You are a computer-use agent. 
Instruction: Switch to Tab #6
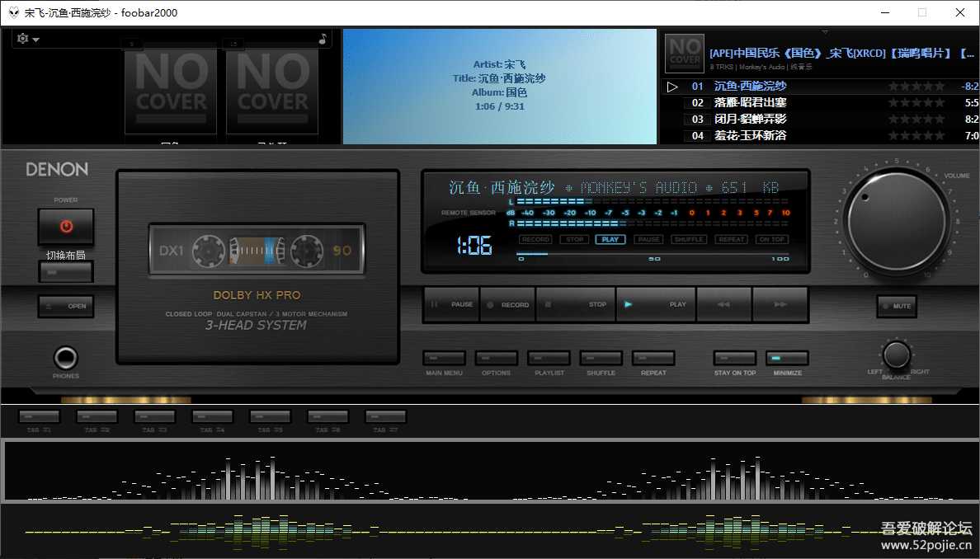327,416
